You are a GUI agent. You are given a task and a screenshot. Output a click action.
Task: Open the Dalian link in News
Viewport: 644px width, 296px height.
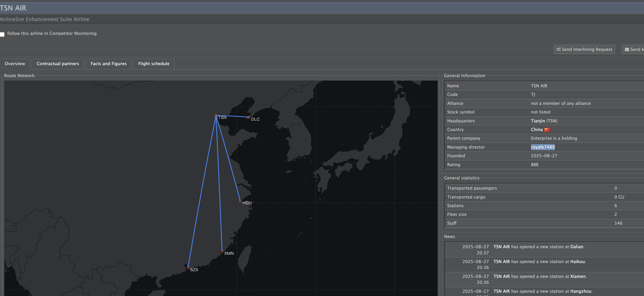click(576, 247)
